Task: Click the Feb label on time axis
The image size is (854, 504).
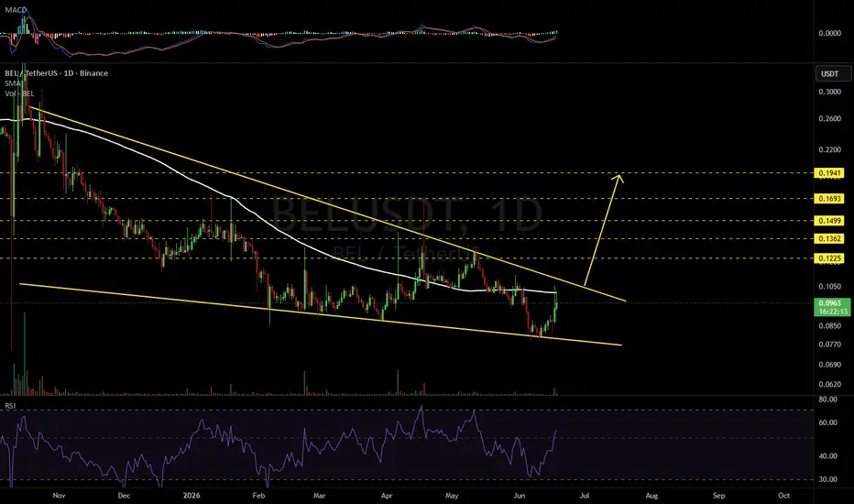Action: (x=258, y=496)
